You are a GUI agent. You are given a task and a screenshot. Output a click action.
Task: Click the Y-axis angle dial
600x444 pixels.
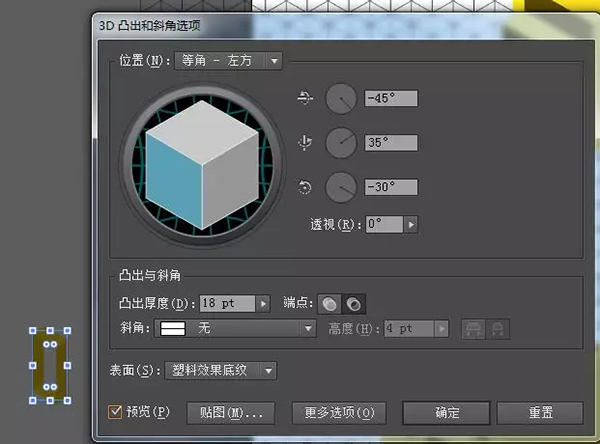pos(341,143)
